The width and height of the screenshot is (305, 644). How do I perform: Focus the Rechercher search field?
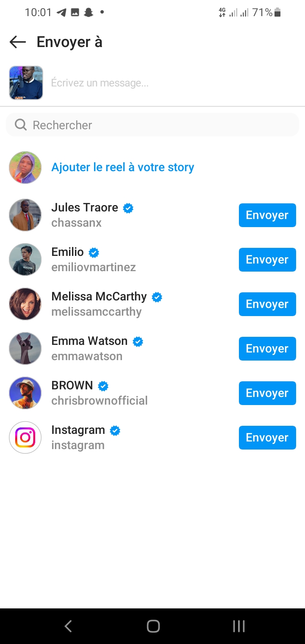pyautogui.click(x=161, y=125)
